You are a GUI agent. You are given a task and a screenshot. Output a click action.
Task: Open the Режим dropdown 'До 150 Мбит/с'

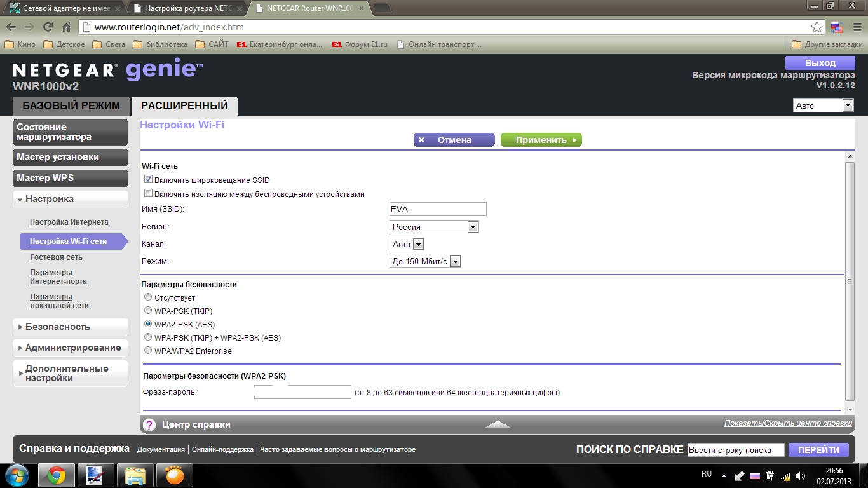point(425,261)
